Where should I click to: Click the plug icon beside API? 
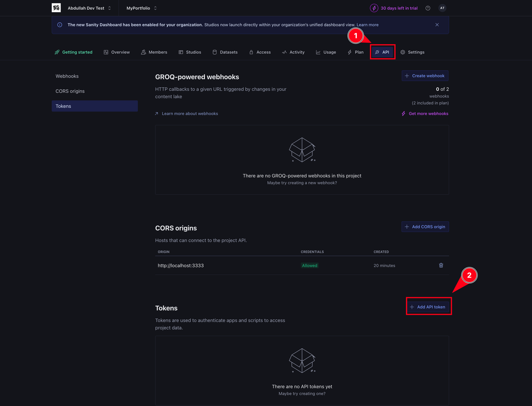[x=378, y=52]
